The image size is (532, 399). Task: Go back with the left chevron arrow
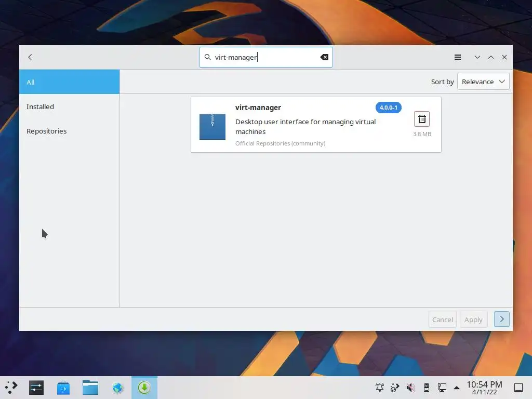(30, 57)
